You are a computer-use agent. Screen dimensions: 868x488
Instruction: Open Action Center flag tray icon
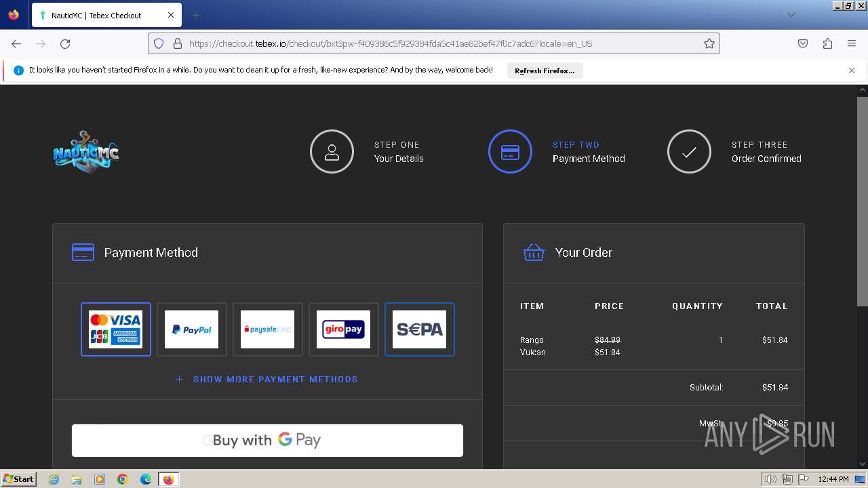804,479
